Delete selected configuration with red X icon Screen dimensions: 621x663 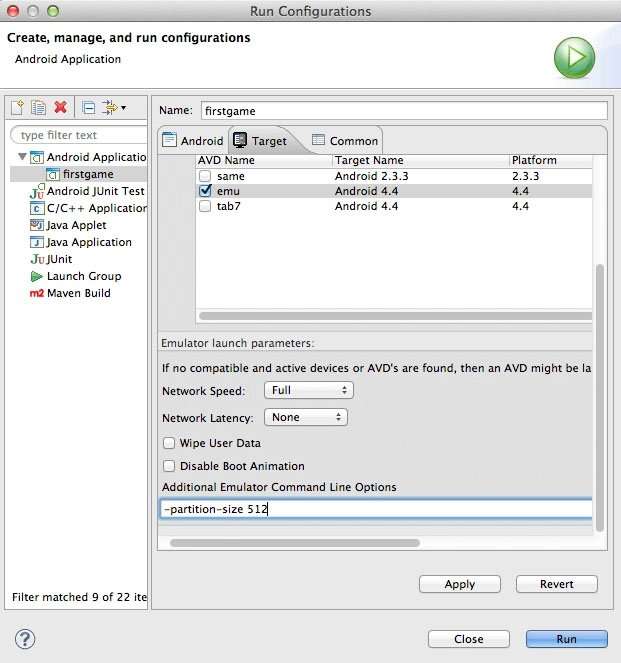tap(60, 108)
